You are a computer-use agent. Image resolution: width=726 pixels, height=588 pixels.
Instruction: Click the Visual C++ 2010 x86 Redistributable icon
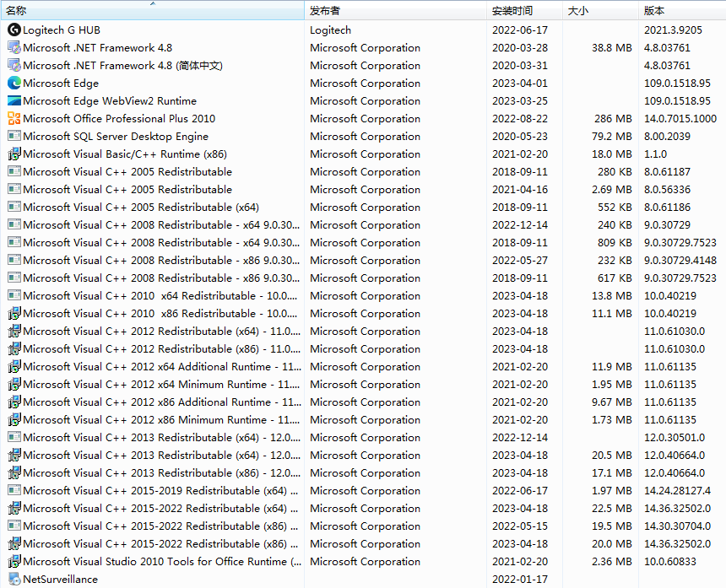14,314
